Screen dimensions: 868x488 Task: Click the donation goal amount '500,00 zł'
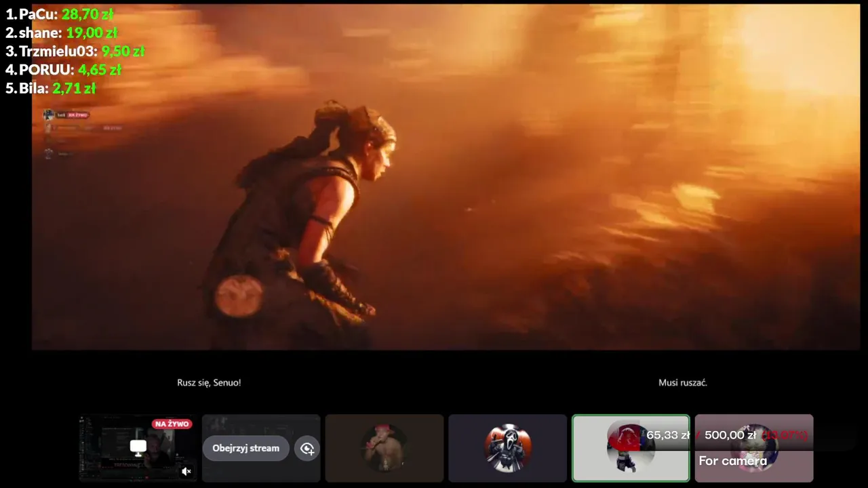coord(730,435)
